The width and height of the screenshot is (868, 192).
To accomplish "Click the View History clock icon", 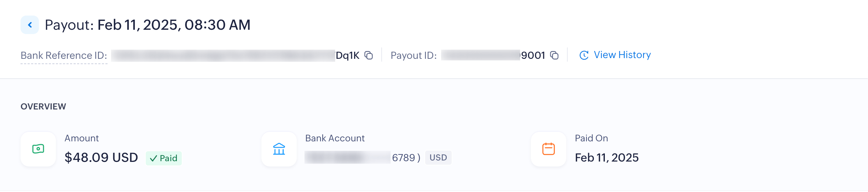I will click(x=584, y=55).
